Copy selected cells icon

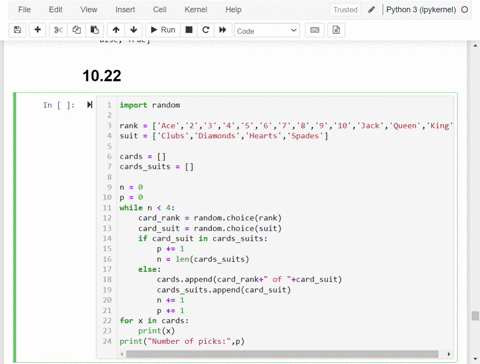(x=77, y=30)
